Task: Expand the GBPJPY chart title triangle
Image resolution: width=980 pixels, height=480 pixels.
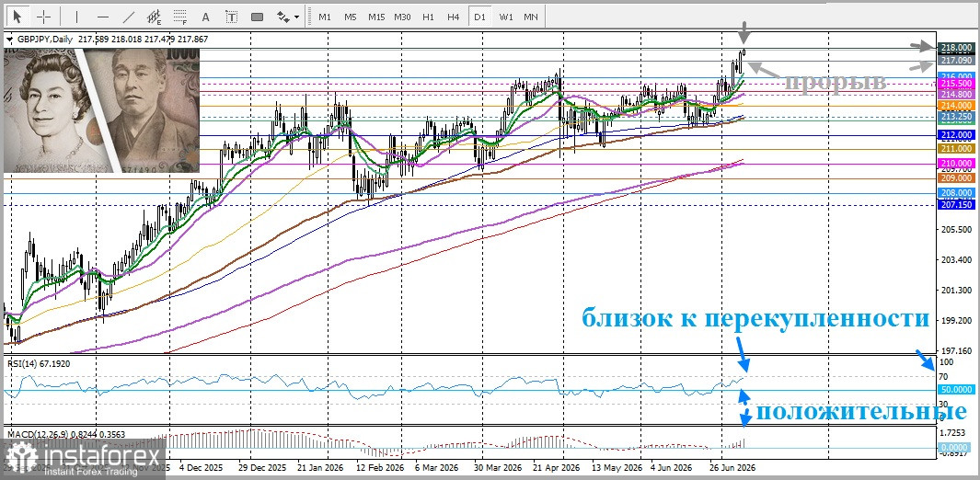Action: click(x=9, y=40)
